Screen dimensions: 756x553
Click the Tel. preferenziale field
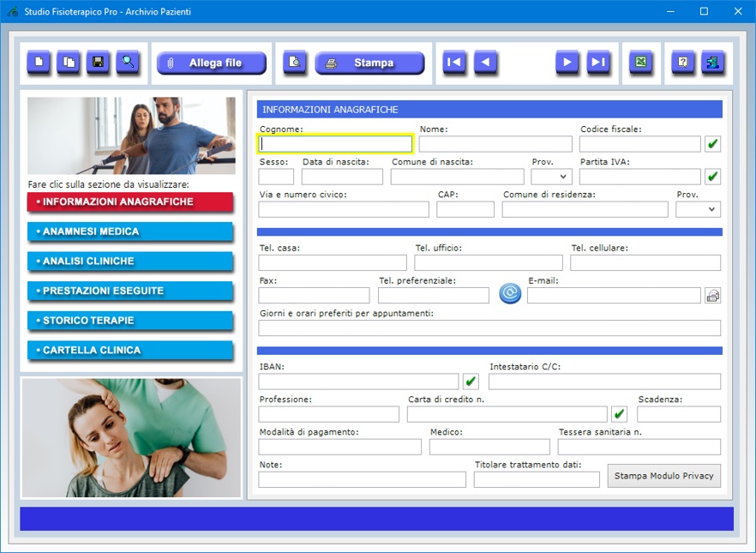click(x=434, y=296)
